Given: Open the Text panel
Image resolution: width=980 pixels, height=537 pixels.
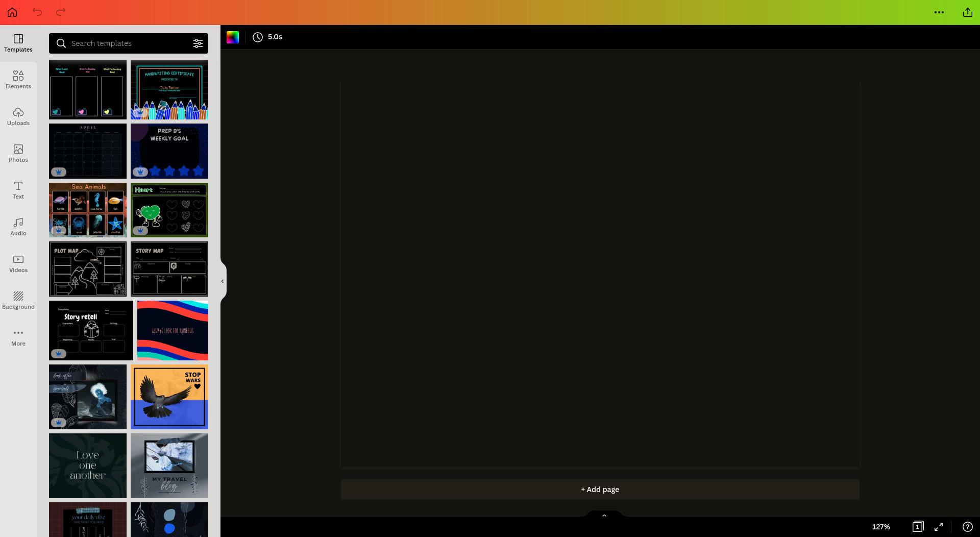Looking at the screenshot, I should 18,190.
